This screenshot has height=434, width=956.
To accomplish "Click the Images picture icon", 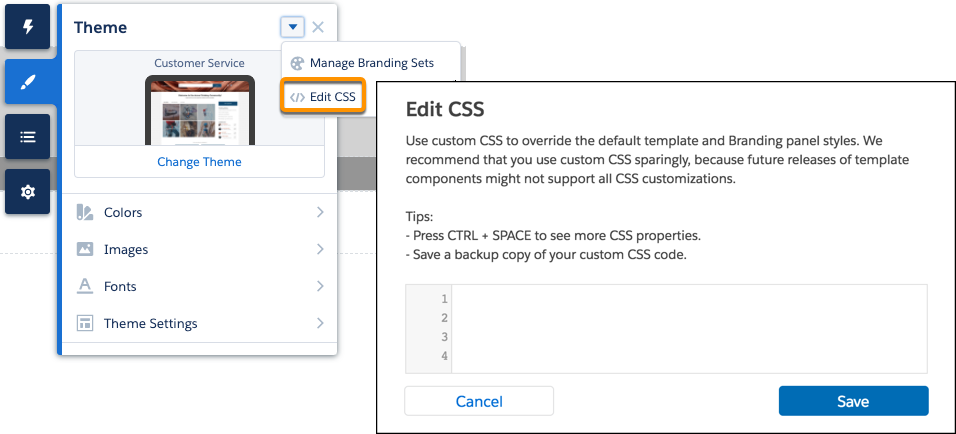I will pyautogui.click(x=85, y=250).
